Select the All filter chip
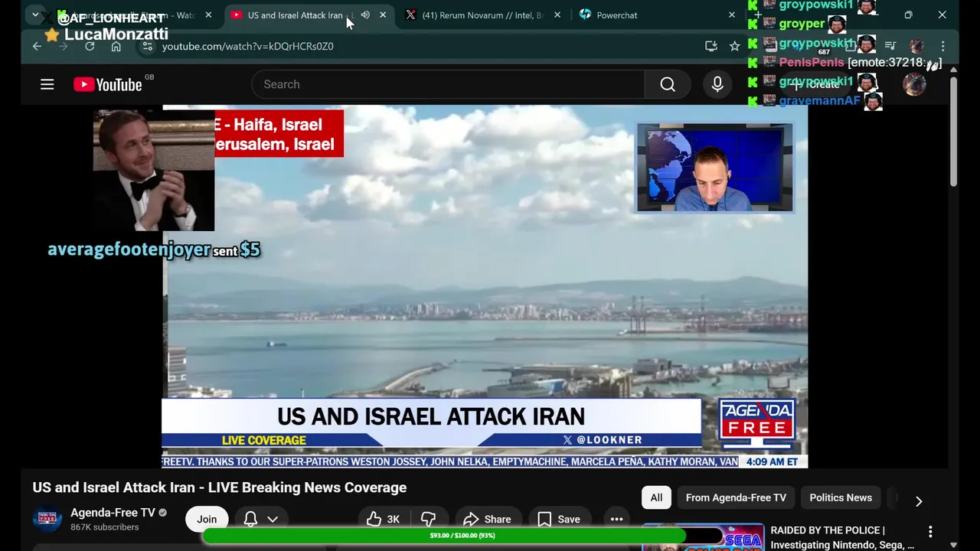This screenshot has width=980, height=551. (x=656, y=497)
